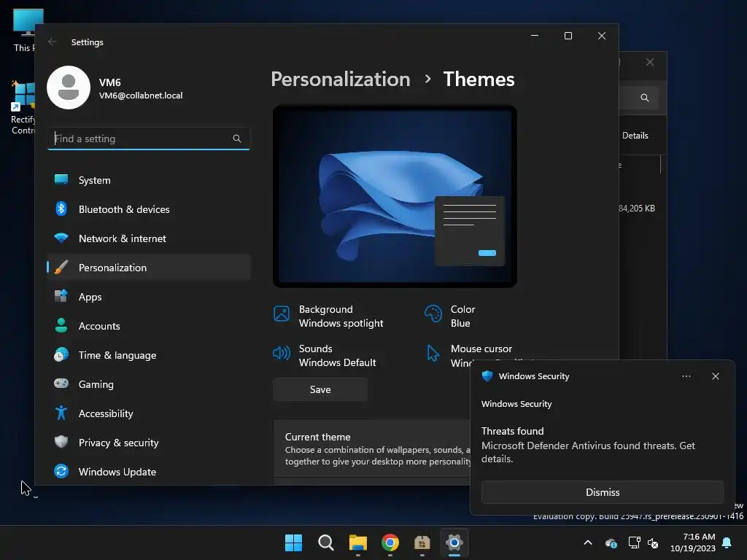Click the search magnifier in Find a setting
The width and height of the screenshot is (747, 560).
237,139
